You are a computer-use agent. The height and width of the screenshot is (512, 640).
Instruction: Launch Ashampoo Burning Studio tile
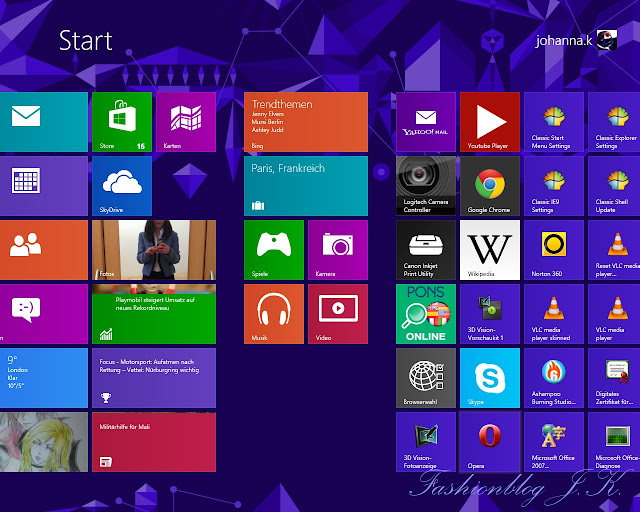coord(554,378)
